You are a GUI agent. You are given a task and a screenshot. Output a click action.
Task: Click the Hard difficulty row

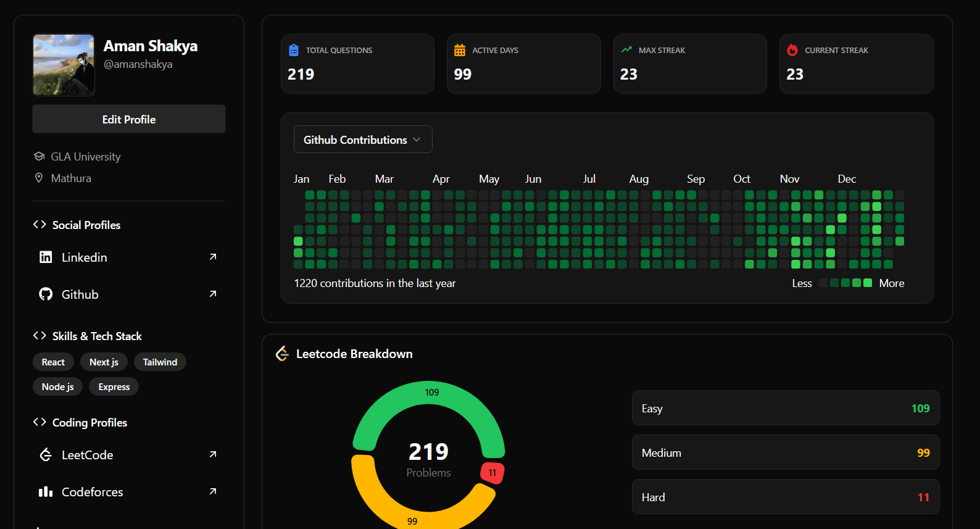[785, 497]
